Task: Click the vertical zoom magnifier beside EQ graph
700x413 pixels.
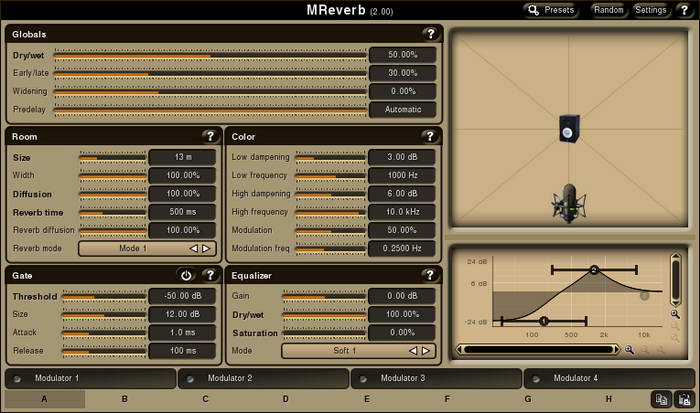Action: point(675,314)
